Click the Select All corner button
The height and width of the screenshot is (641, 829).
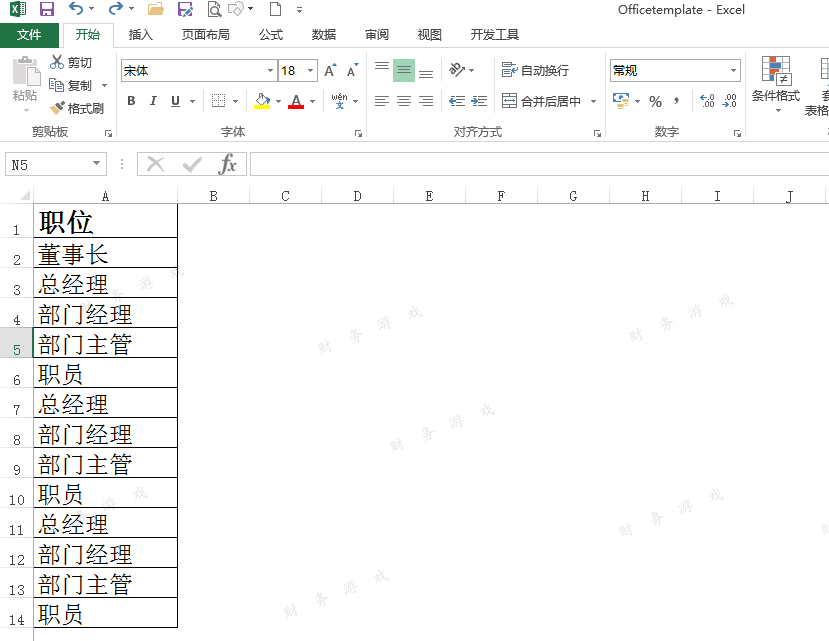point(24,196)
